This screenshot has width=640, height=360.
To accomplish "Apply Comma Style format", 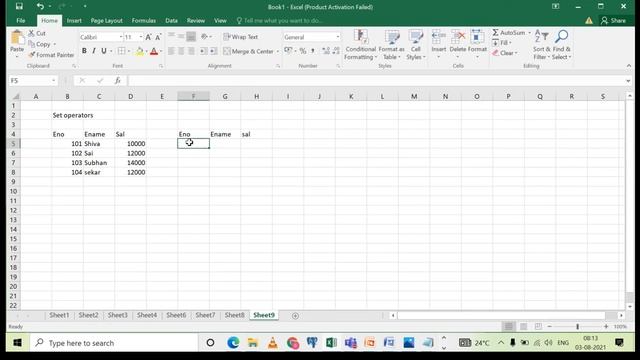I will point(313,51).
